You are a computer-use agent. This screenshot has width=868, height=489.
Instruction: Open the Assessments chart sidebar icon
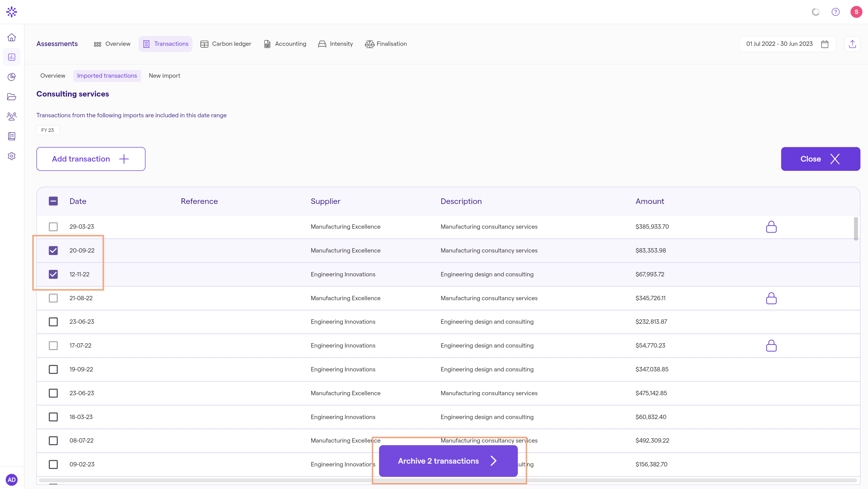click(x=12, y=57)
